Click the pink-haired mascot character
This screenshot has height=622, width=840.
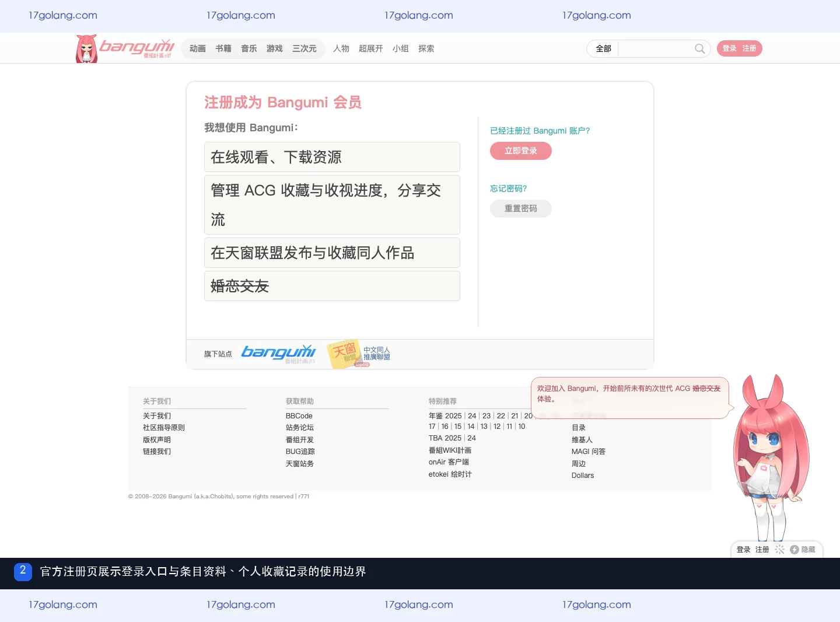tap(770, 458)
